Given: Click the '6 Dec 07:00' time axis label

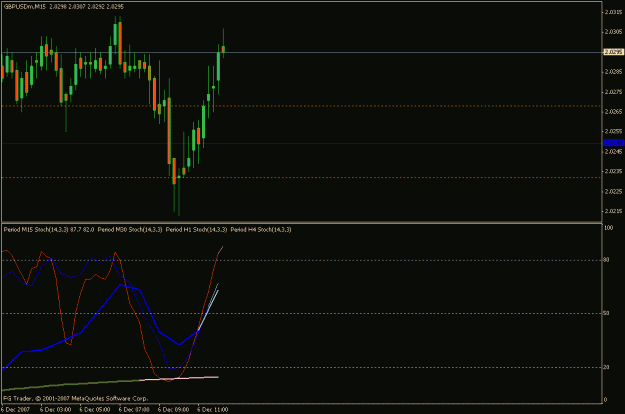Looking at the screenshot, I should [134, 410].
